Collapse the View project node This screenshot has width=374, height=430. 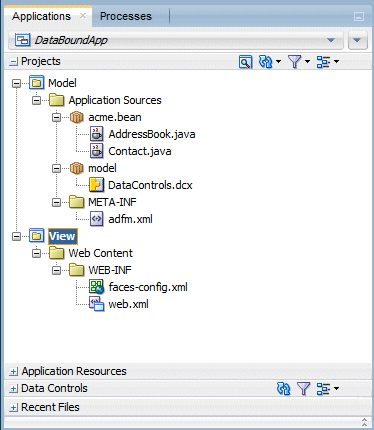click(x=16, y=236)
